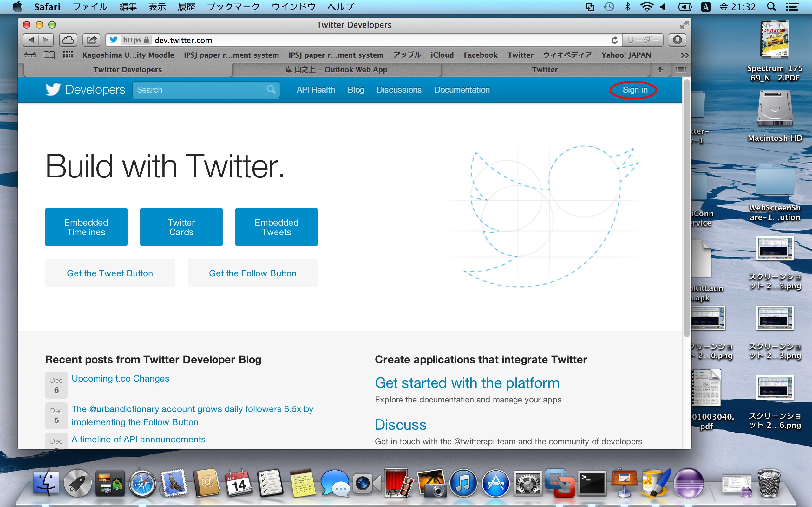This screenshot has width=812, height=507.
Task: Click the page vertical scrollbar thumb
Action: tap(687, 208)
